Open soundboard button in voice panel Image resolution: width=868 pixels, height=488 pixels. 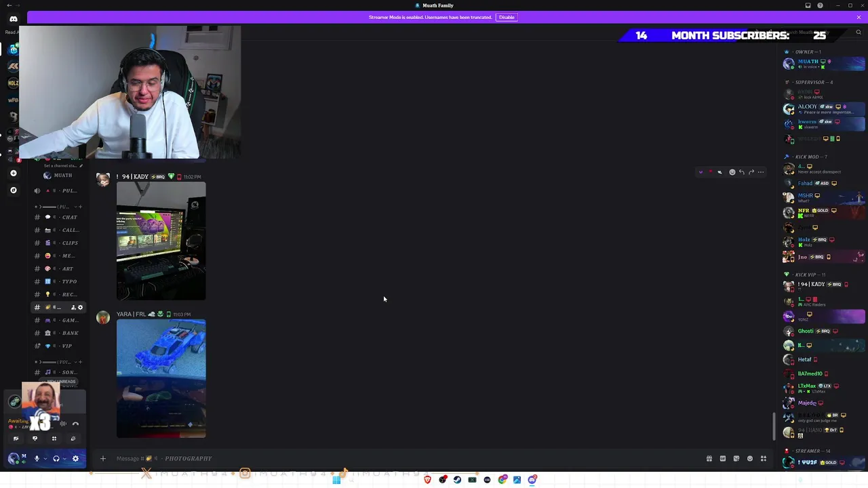pyautogui.click(x=73, y=439)
